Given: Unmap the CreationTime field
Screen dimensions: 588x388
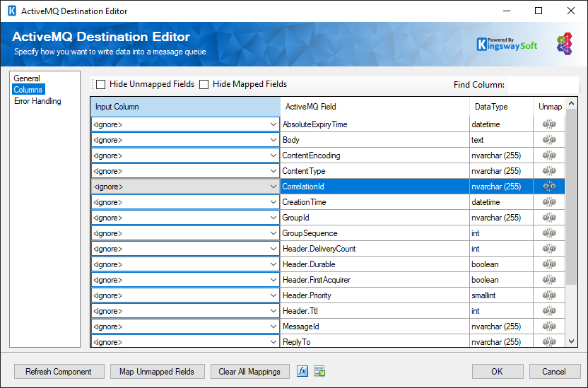Looking at the screenshot, I should pos(549,202).
